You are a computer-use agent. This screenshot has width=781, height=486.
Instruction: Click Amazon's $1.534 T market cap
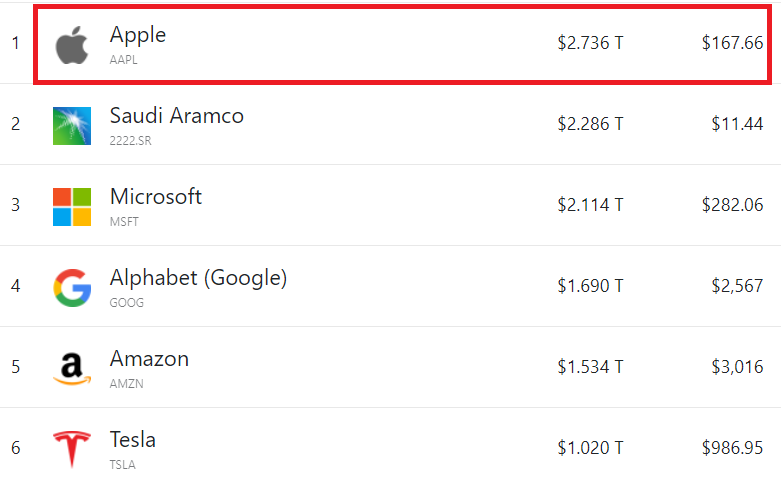[590, 366]
